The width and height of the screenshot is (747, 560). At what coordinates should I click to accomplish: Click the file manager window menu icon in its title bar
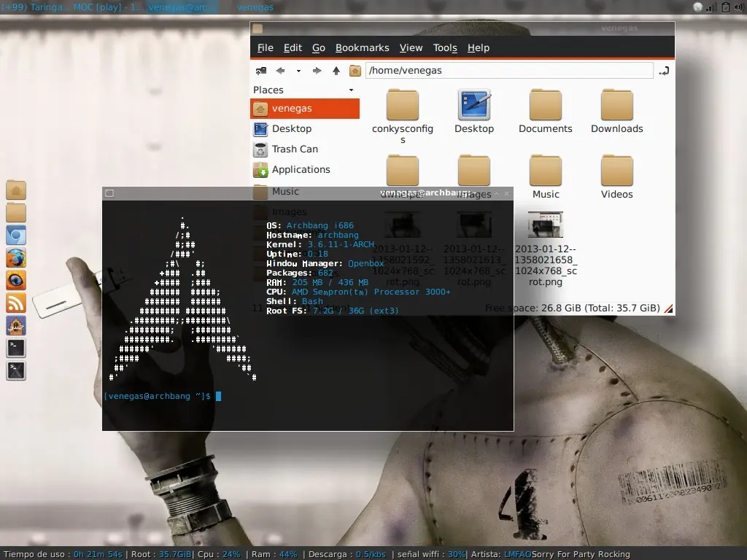coord(258,28)
